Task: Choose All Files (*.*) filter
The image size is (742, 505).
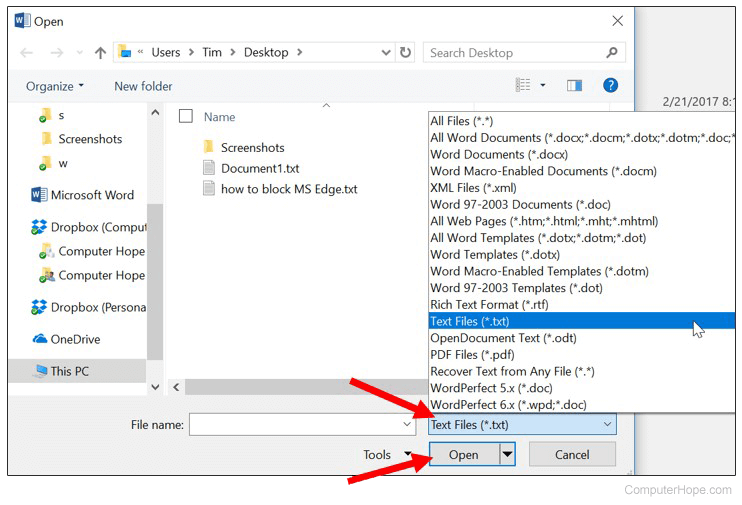Action: click(x=582, y=121)
